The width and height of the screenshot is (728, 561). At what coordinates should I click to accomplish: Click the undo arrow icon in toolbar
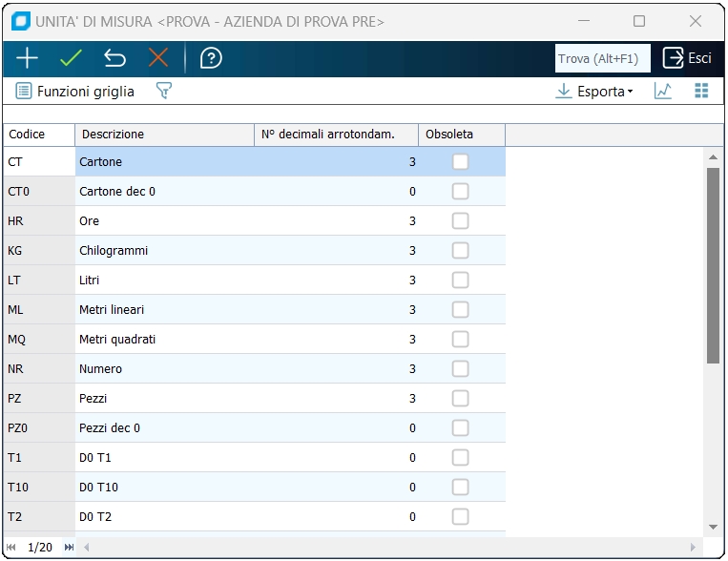(x=114, y=58)
